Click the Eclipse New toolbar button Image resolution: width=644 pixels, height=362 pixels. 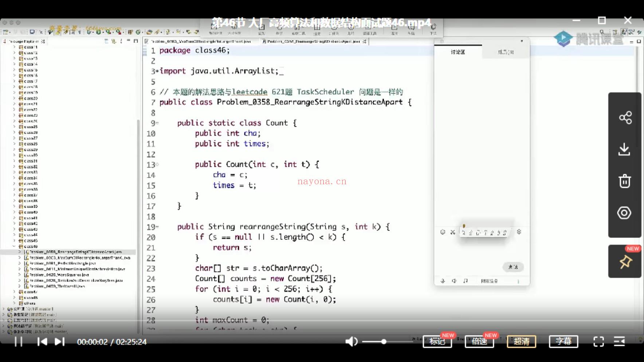pyautogui.click(x=6, y=32)
